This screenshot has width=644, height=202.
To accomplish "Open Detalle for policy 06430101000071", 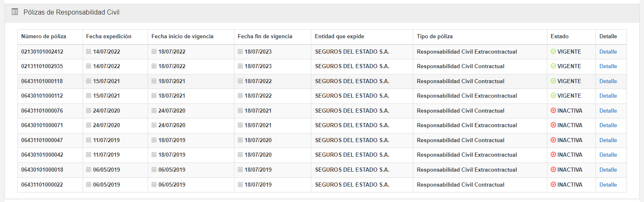I will tap(608, 125).
